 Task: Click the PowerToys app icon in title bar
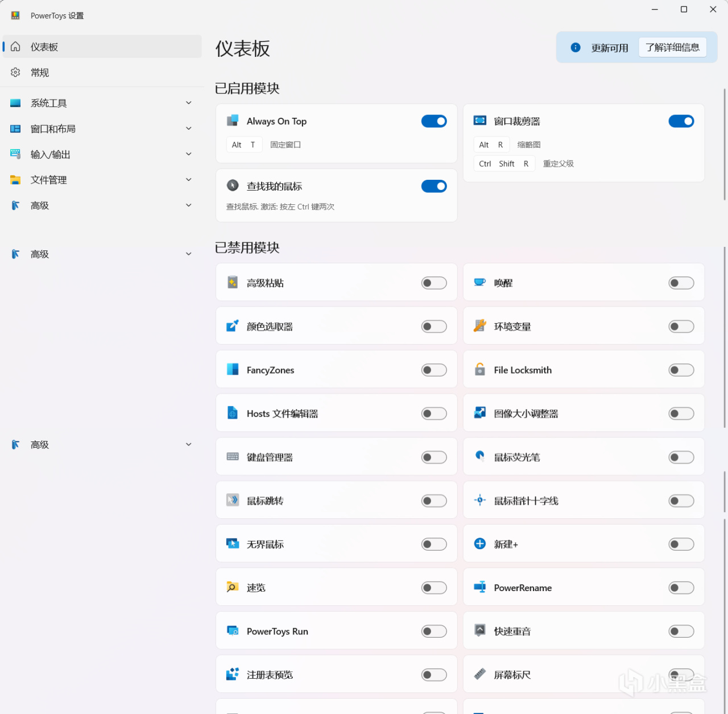(x=15, y=15)
